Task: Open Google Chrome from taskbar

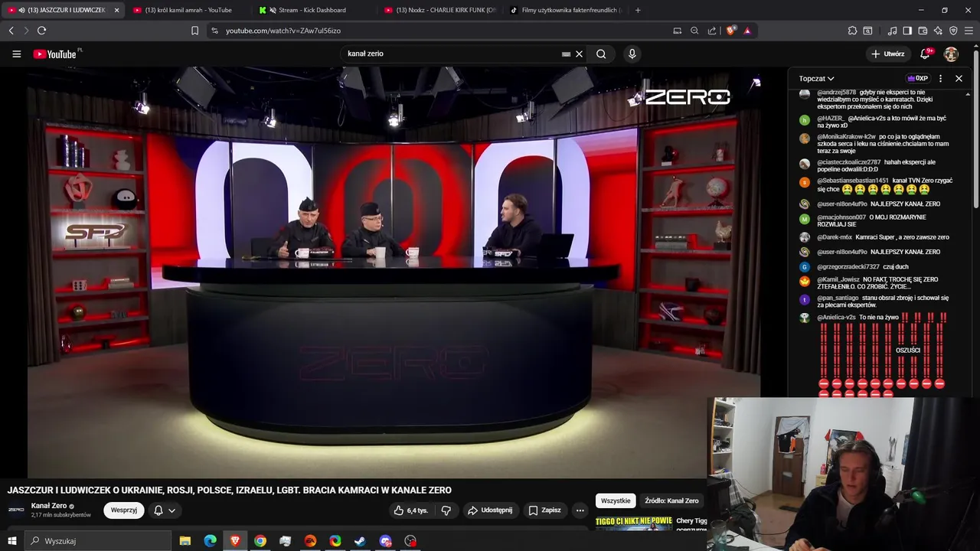Action: (x=260, y=541)
